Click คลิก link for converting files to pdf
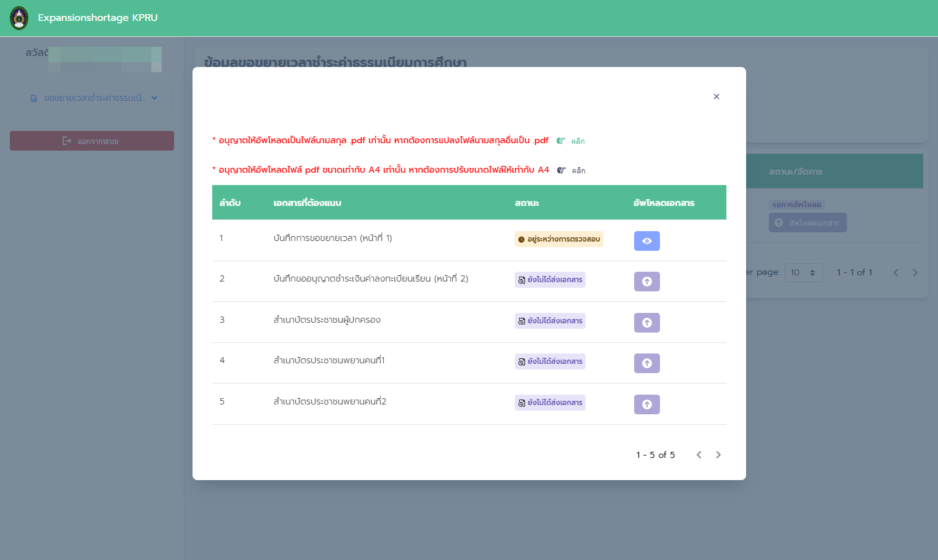This screenshot has height=560, width=938. point(571,141)
